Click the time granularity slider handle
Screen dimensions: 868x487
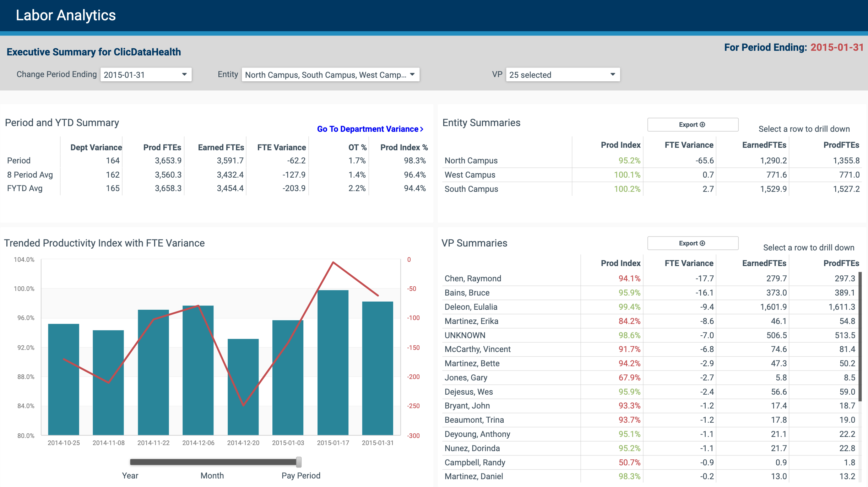click(x=299, y=462)
